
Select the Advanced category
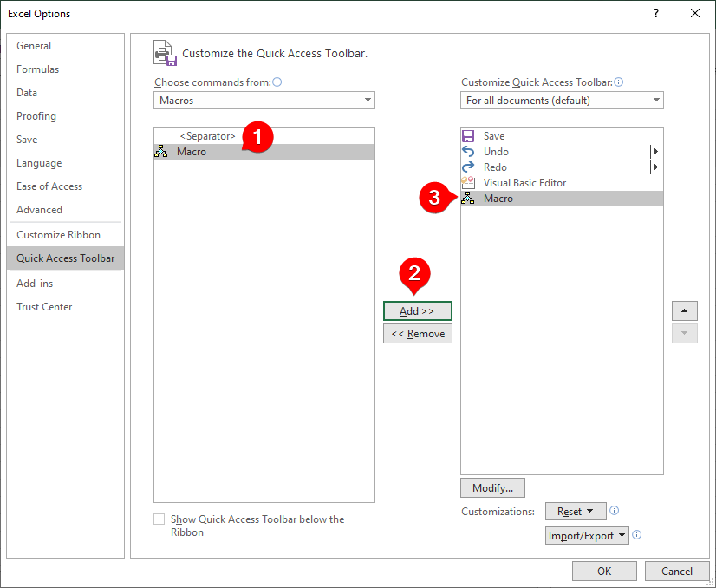click(x=66, y=210)
